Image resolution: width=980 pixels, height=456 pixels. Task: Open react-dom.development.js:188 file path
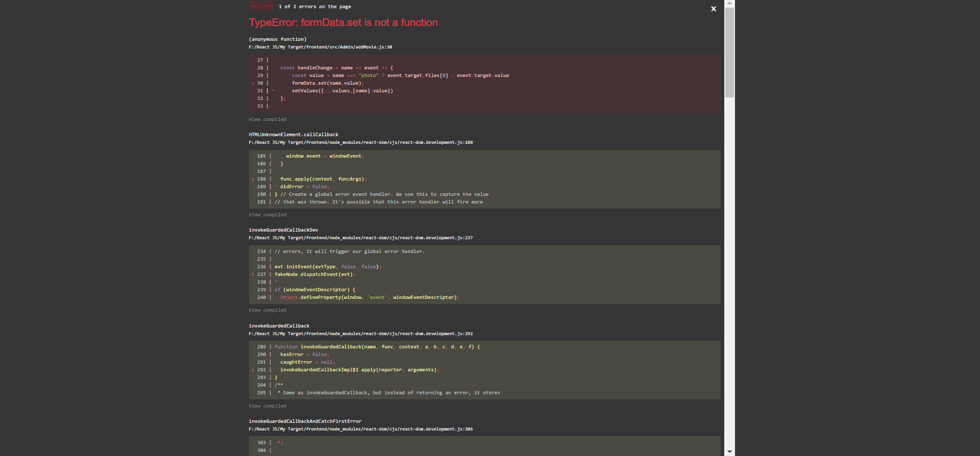[x=361, y=142]
